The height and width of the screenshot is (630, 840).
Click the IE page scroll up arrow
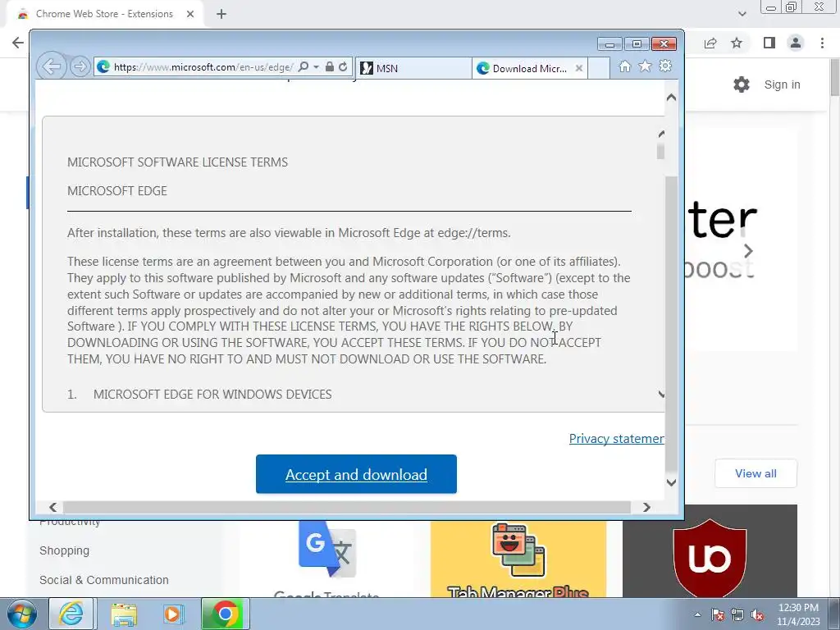[x=671, y=98]
